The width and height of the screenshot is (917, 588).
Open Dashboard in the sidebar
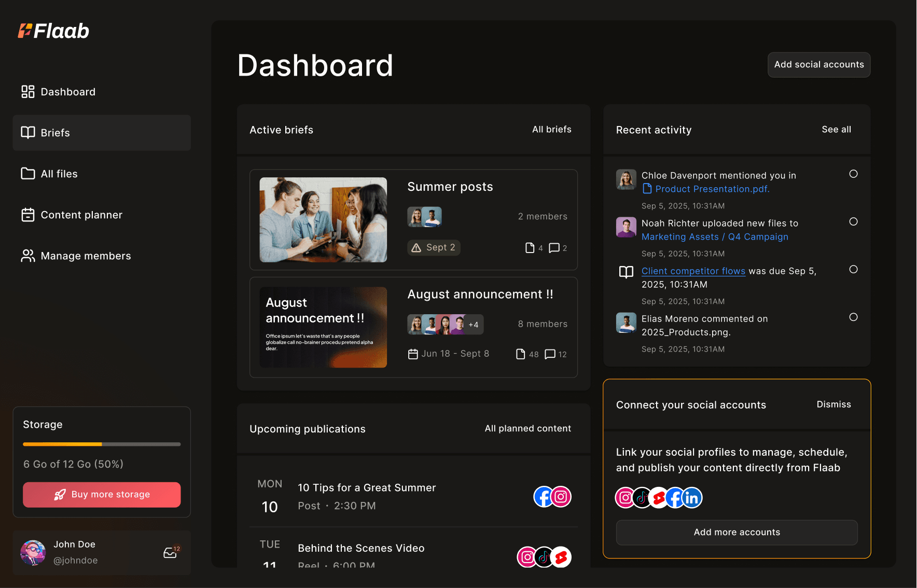[x=102, y=92]
